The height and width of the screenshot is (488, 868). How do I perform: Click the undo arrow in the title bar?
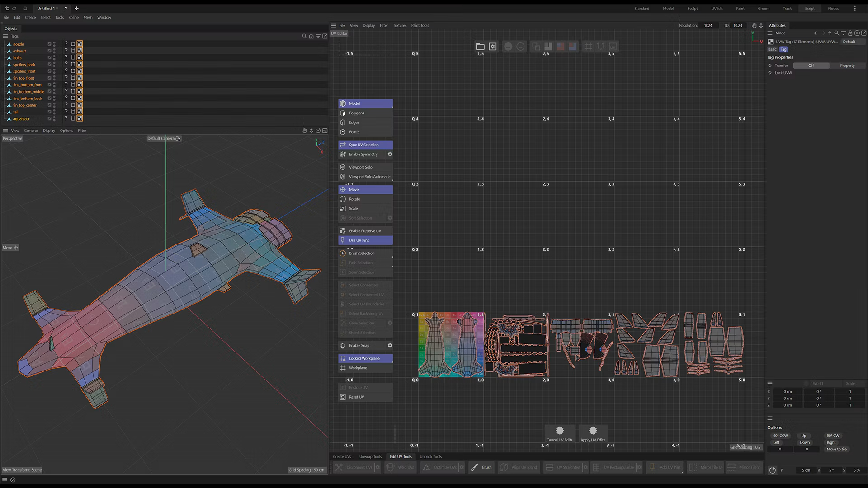point(7,9)
